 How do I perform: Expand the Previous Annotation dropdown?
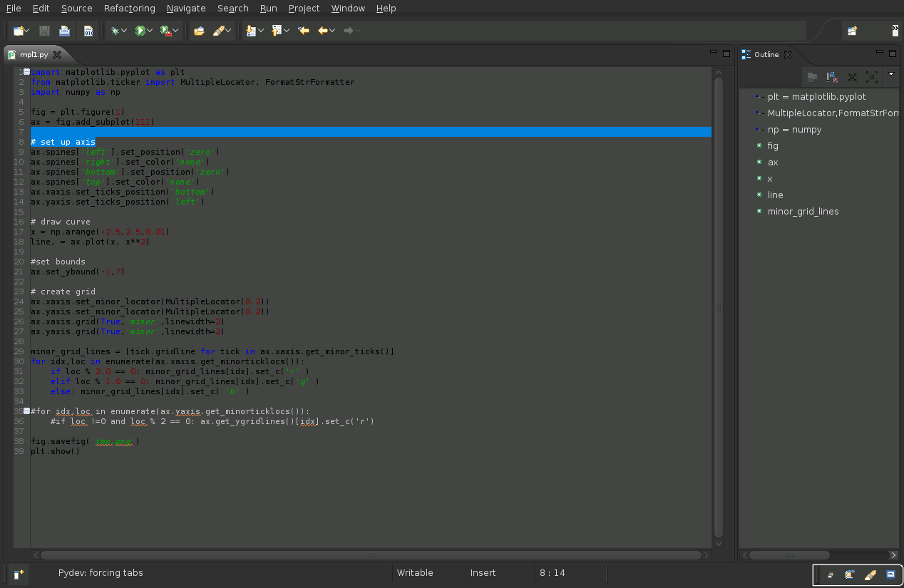click(x=287, y=31)
